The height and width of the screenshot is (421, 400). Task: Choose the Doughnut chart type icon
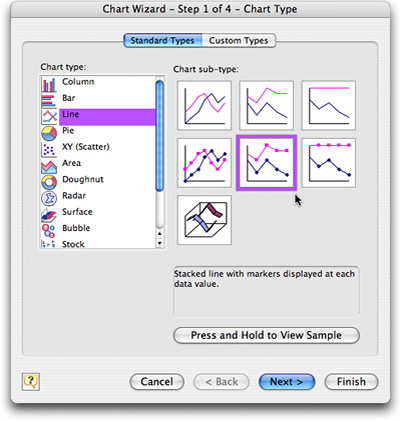tap(49, 182)
